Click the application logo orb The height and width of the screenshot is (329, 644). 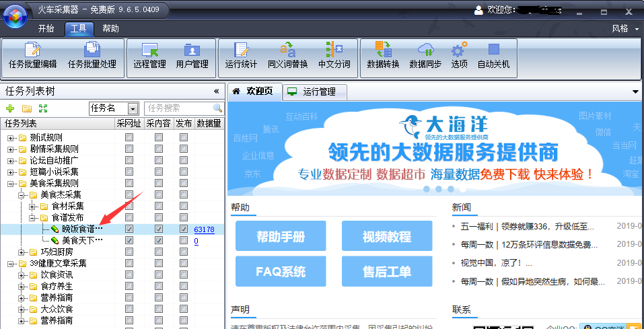pyautogui.click(x=15, y=16)
